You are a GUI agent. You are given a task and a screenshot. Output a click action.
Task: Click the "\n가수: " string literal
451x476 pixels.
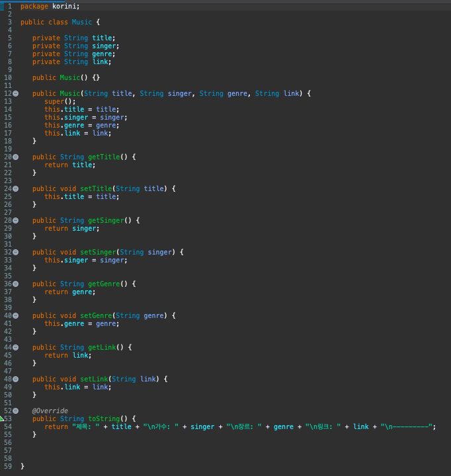tap(161, 426)
